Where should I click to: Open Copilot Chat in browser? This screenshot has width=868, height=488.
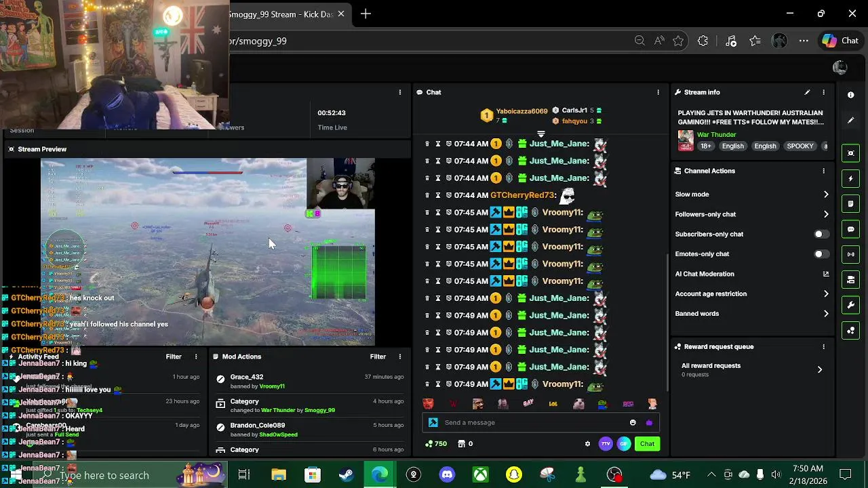[x=841, y=41]
